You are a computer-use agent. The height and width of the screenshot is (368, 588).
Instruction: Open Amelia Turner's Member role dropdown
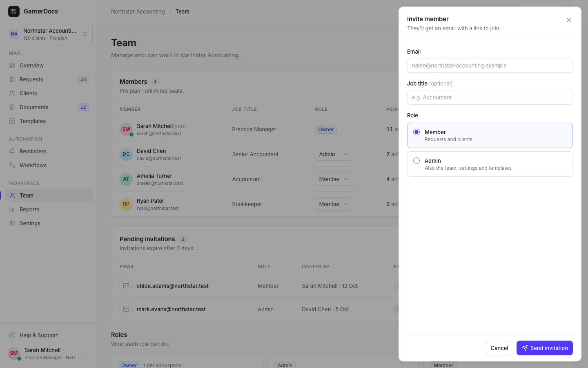coord(334,179)
